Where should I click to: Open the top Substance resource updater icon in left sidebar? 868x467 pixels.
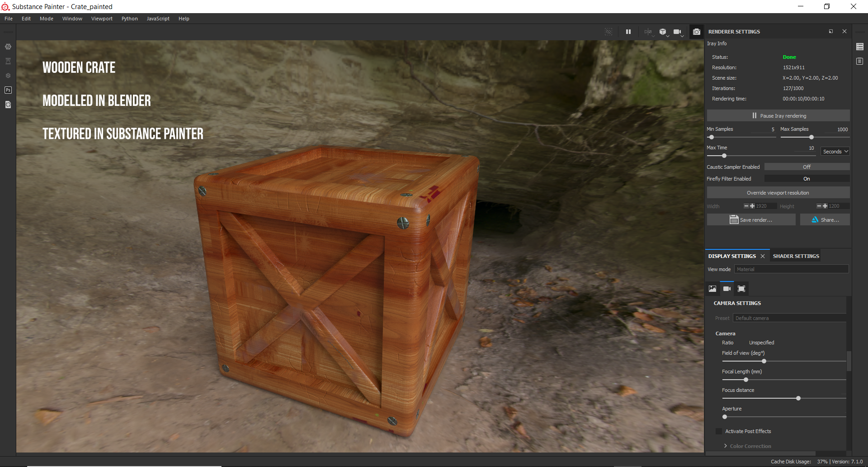click(x=8, y=47)
